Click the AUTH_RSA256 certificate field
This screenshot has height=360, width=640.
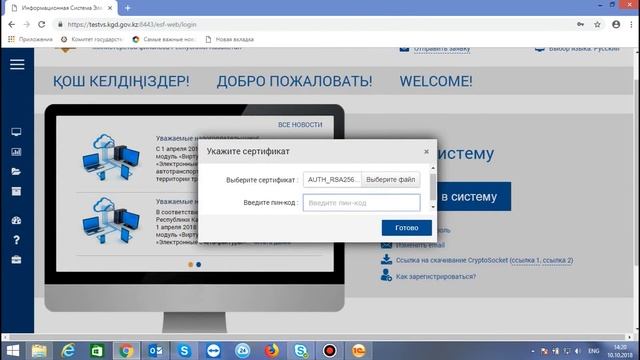pos(332,180)
